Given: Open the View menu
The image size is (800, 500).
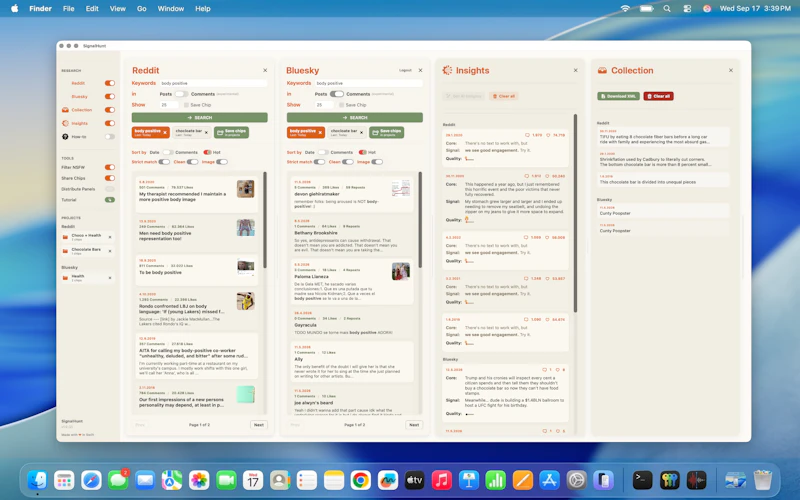Looking at the screenshot, I should pyautogui.click(x=117, y=8).
